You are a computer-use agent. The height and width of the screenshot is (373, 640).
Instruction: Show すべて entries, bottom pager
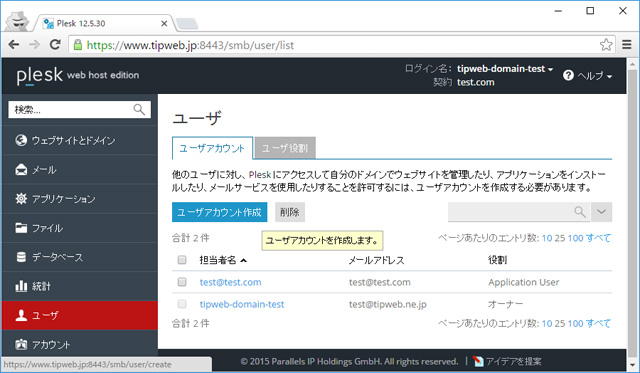coord(598,323)
